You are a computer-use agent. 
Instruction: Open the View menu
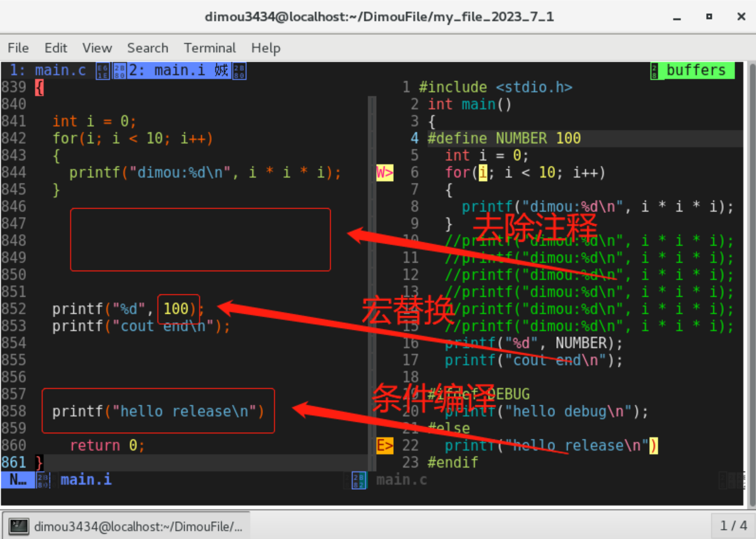click(x=97, y=48)
